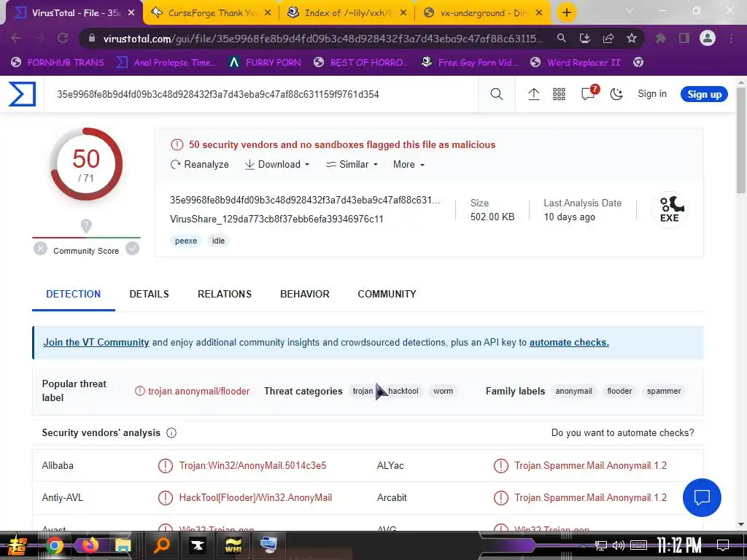Select the trojan threat category chip
The width and height of the screenshot is (747, 560).
(363, 391)
